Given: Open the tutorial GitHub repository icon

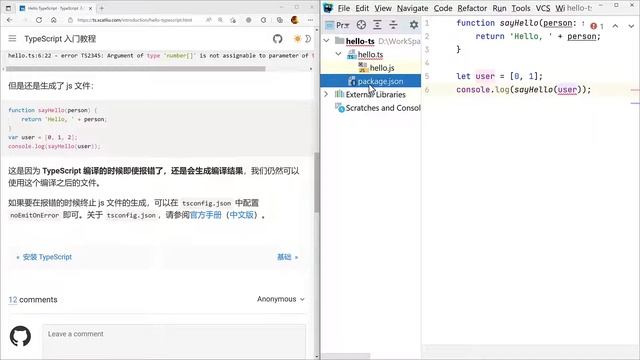Looking at the screenshot, I should click(x=278, y=39).
